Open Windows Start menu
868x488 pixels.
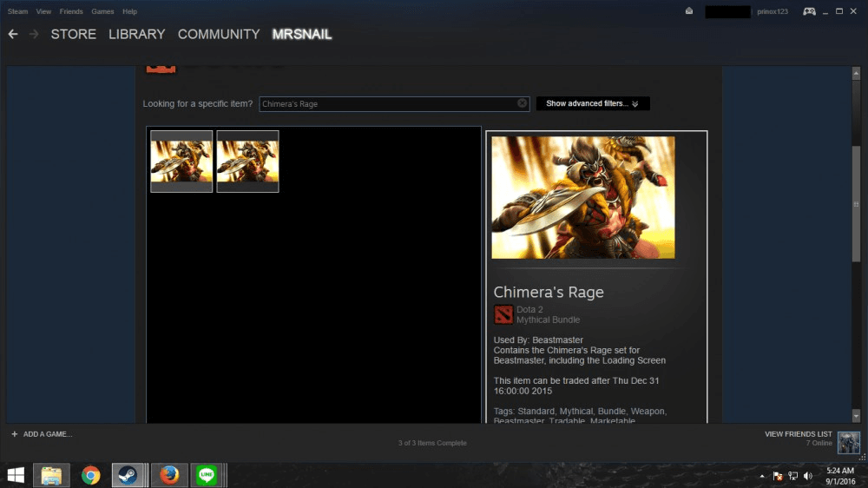tap(16, 475)
